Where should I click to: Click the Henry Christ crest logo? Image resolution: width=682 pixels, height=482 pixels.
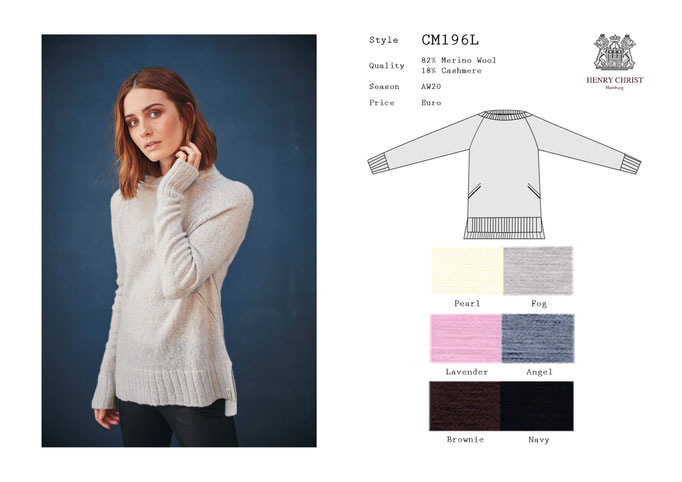coord(614,52)
